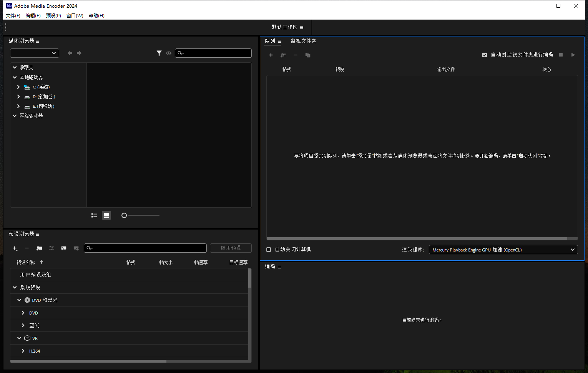Viewport: 588px width, 373px height.
Task: Collapse the 本地驱动器 node
Action: pos(15,77)
